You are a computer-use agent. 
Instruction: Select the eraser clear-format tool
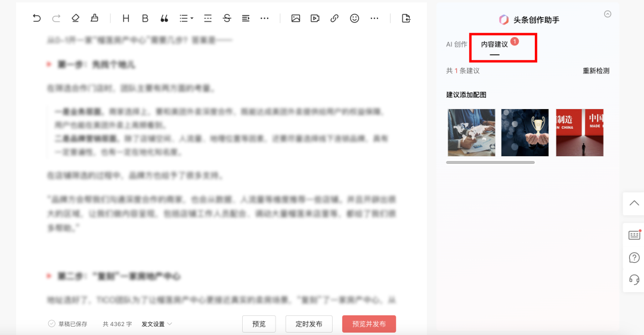75,18
